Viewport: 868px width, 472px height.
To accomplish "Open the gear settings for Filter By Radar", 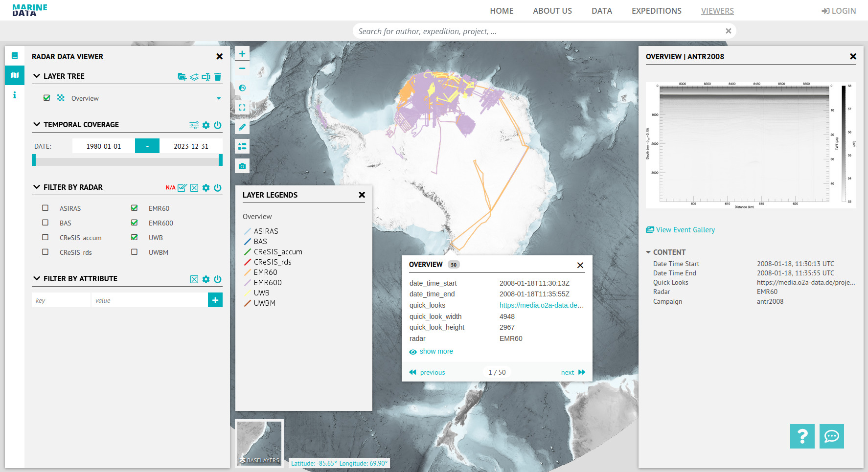I will pos(206,187).
